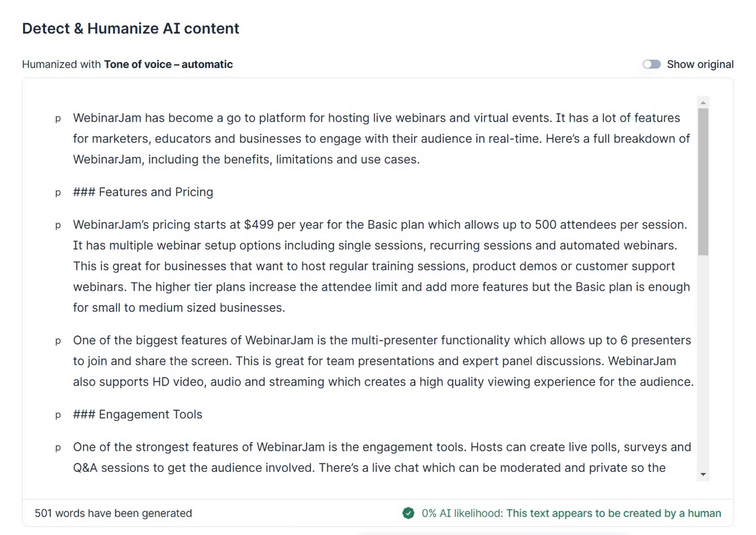Click the Tone of voice – automatic label
The width and height of the screenshot is (756, 535).
(168, 65)
